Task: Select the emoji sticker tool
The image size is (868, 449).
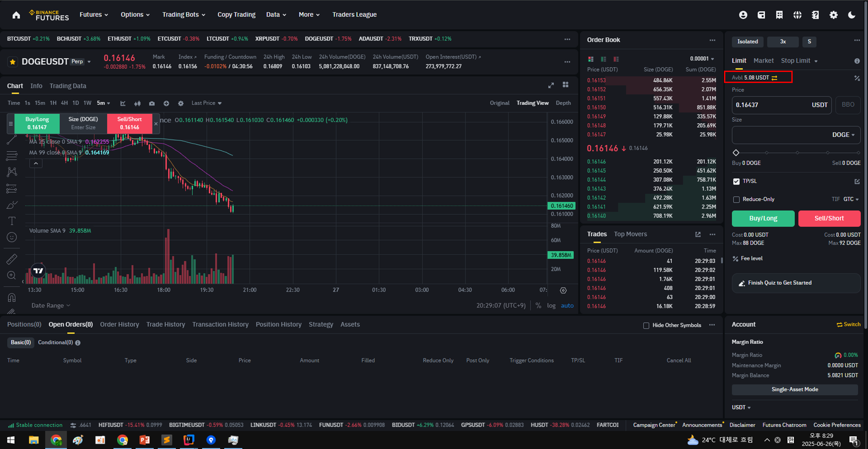Action: click(12, 237)
